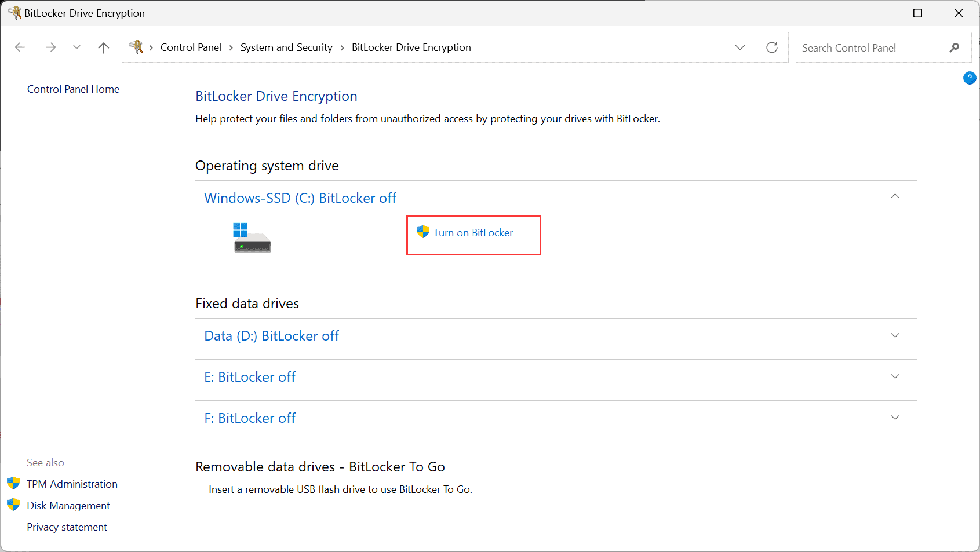Image resolution: width=980 pixels, height=552 pixels.
Task: Open the Privacy statement link
Action: [x=67, y=527]
